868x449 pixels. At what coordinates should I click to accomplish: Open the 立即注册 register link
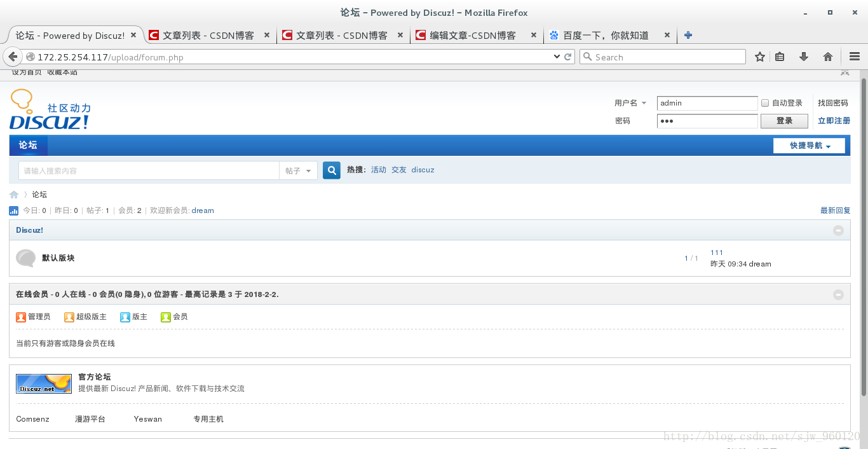834,121
